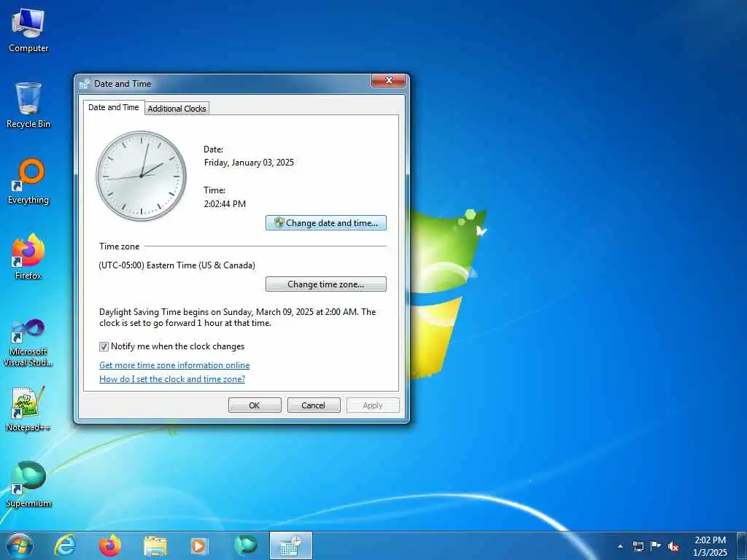Close the Date and Time dialog

pyautogui.click(x=388, y=80)
